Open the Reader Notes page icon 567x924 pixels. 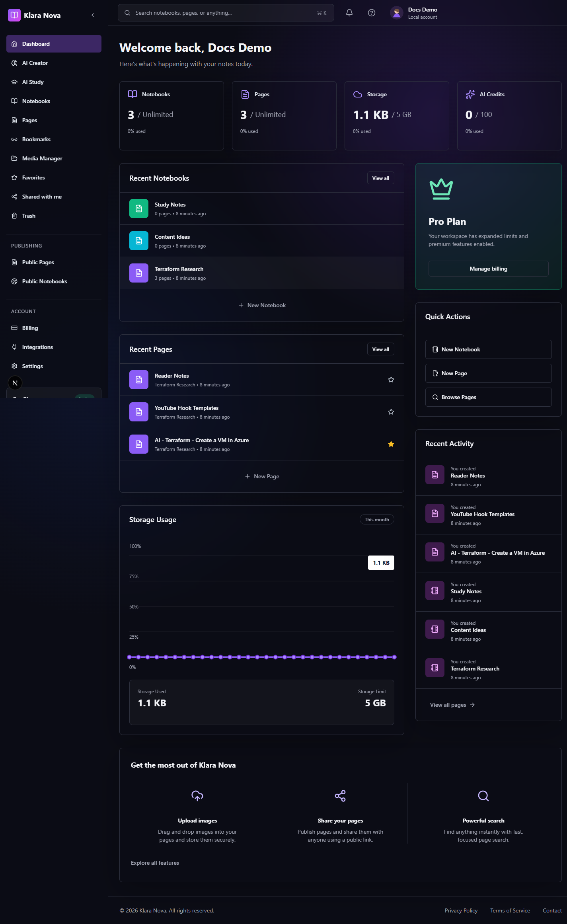tap(139, 380)
